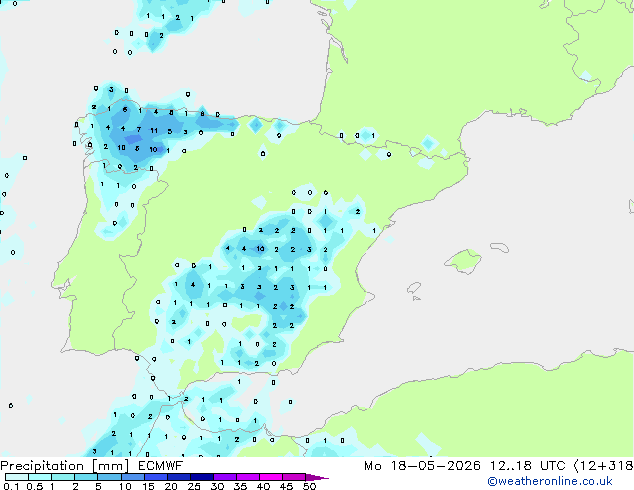This screenshot has width=634, height=490.
Task: Click the Menorca island outline
Action: (x=499, y=247)
